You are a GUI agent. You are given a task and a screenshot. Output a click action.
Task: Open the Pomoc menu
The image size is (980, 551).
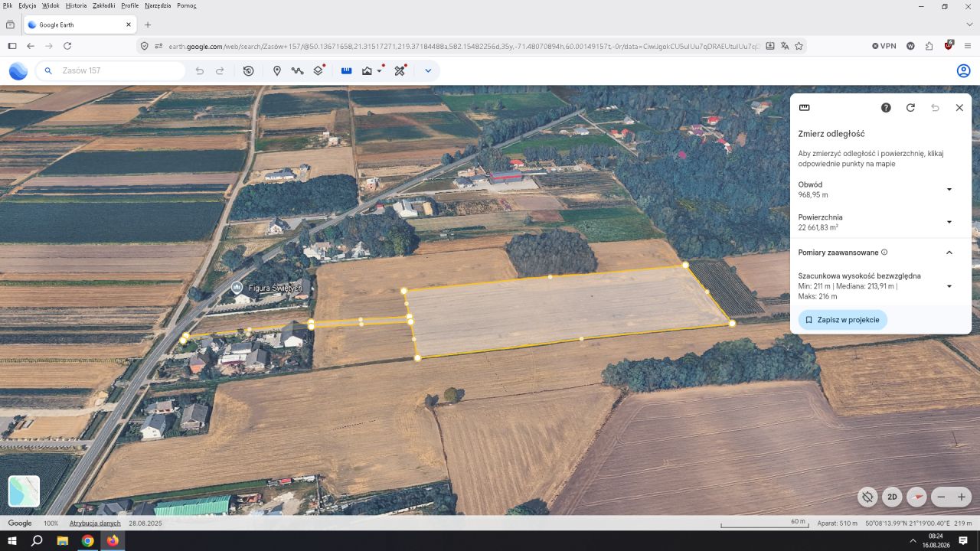point(186,5)
